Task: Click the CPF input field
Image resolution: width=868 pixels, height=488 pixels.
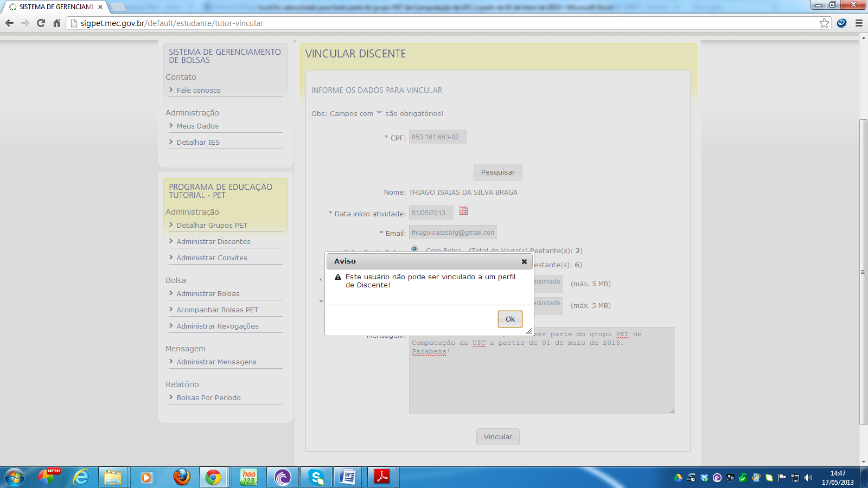Action: pyautogui.click(x=438, y=137)
